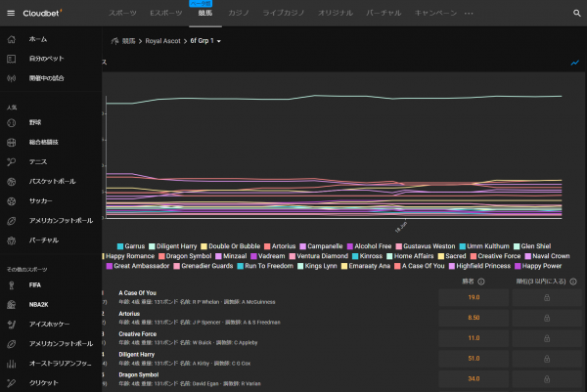Screen dimensions: 587x392
Task: Select winner odds 19.0 for A Case Of You
Action: [x=474, y=298]
